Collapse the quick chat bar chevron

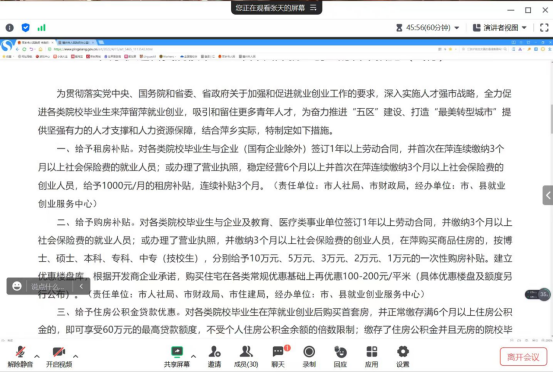coord(81,286)
